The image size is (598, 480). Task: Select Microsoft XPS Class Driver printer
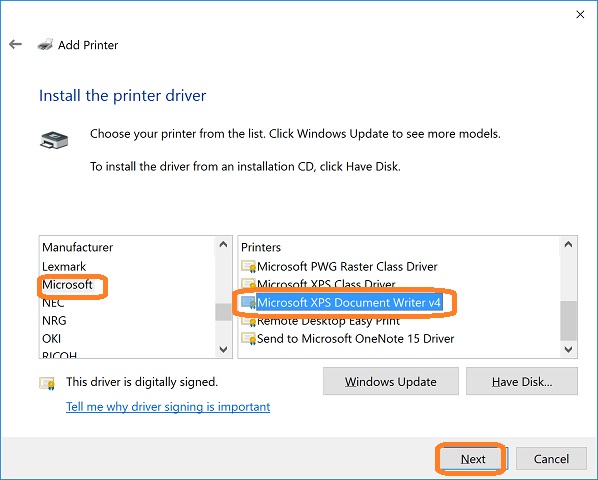[x=326, y=284]
